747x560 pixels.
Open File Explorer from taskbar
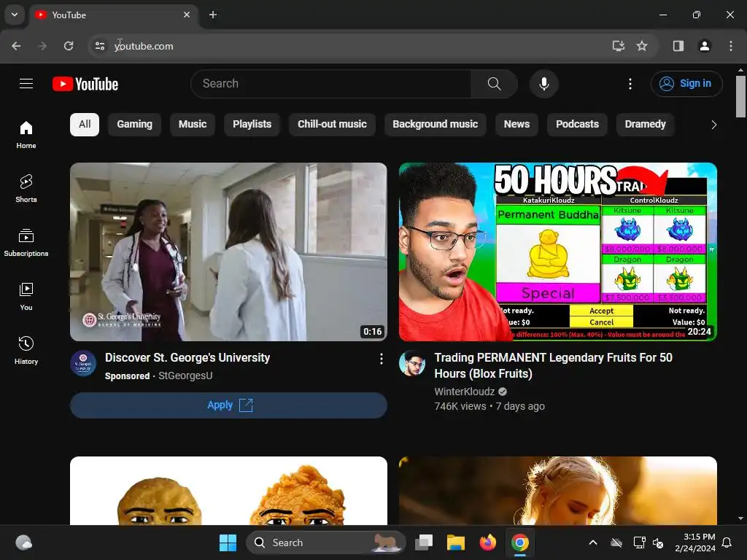click(x=455, y=542)
